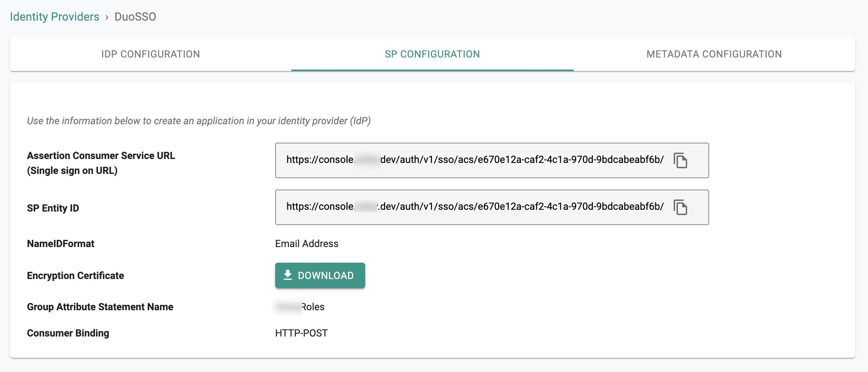Click the italic instructions about identity provider

coord(199,121)
